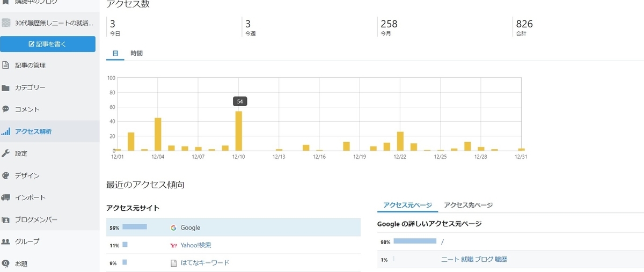Click the page icon beside はてなキーワード

click(x=173, y=263)
